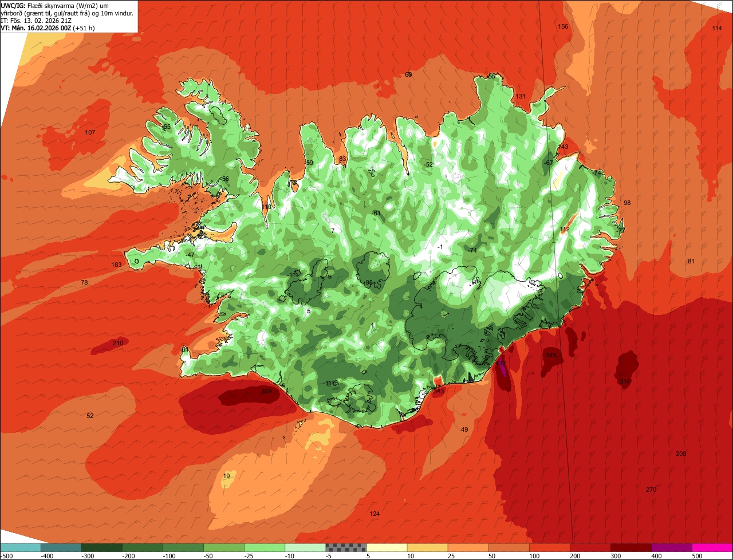Click the orange 50 to 100 legend swatch

(x=509, y=547)
